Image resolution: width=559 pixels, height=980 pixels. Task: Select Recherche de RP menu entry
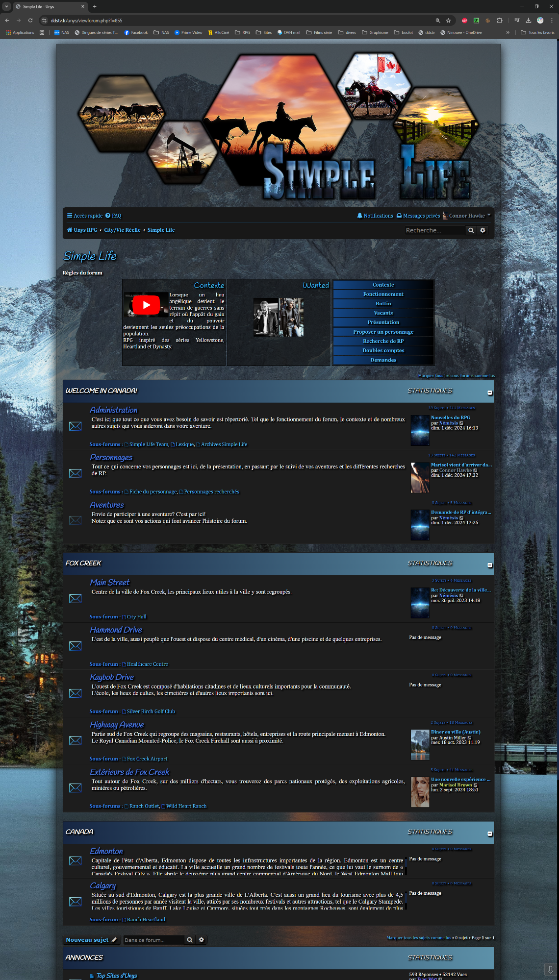tap(383, 341)
